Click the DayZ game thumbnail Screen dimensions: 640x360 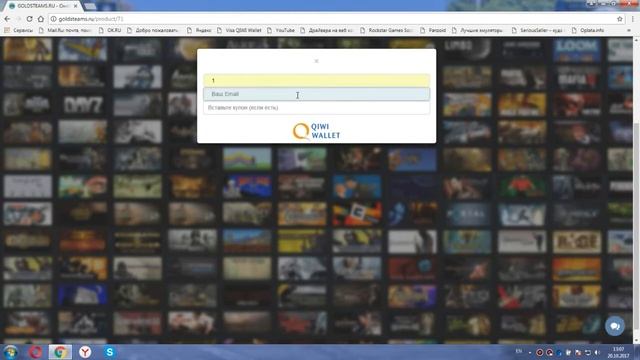(x=83, y=105)
